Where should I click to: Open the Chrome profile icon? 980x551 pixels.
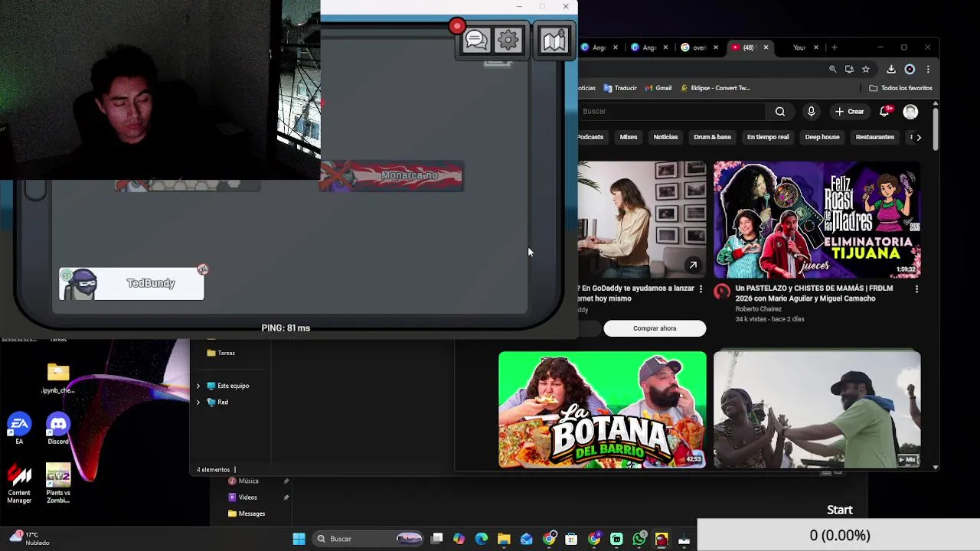coord(910,69)
